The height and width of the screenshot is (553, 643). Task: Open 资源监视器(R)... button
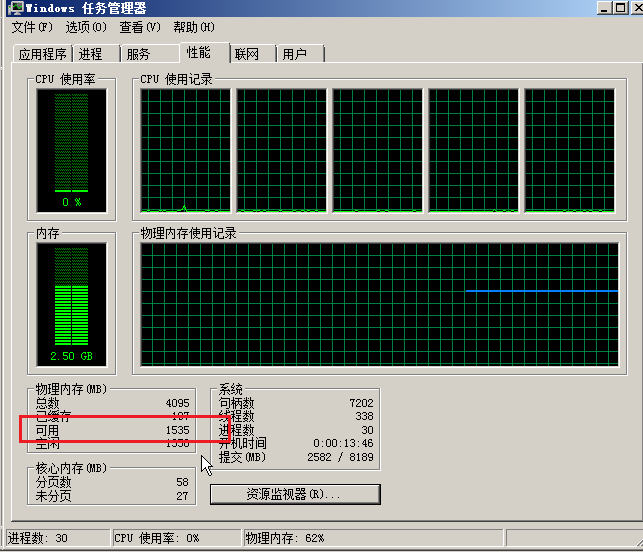[295, 494]
